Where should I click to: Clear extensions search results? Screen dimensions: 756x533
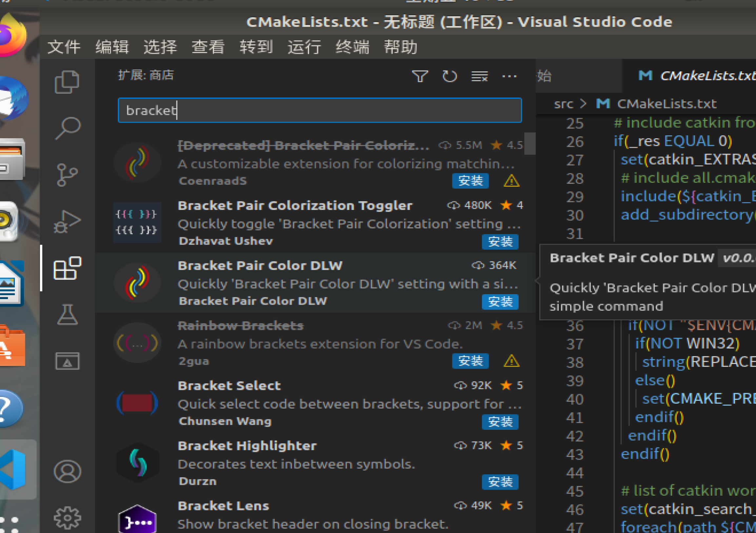click(x=479, y=76)
